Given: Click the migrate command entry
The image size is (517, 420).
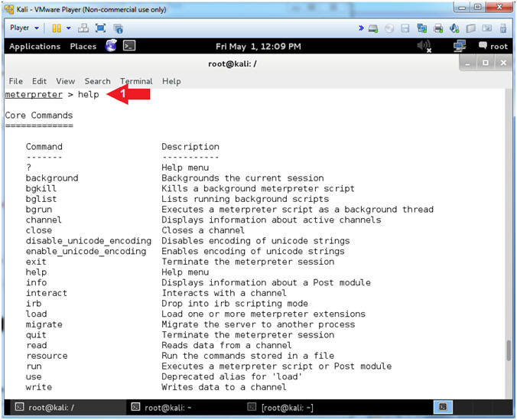Looking at the screenshot, I should point(44,324).
